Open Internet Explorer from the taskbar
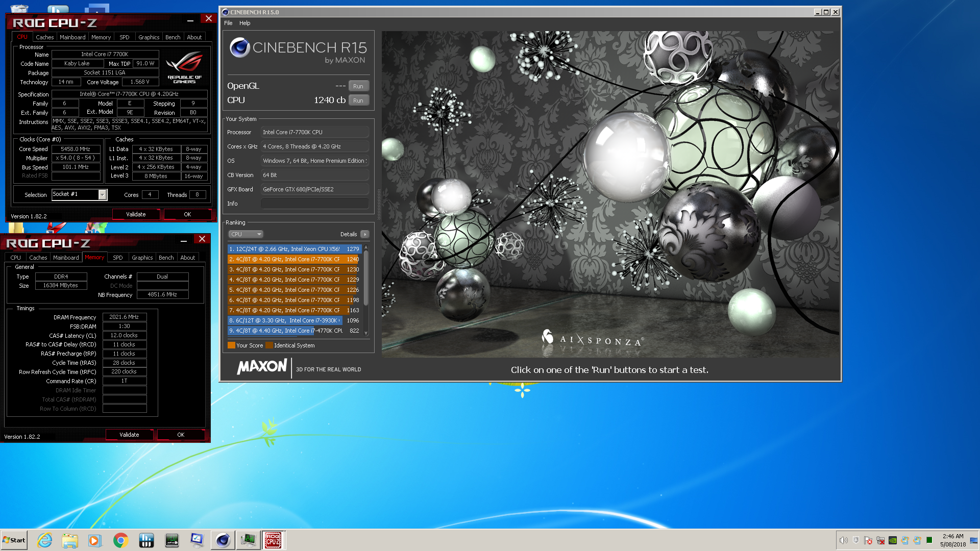The height and width of the screenshot is (551, 980). (x=45, y=540)
